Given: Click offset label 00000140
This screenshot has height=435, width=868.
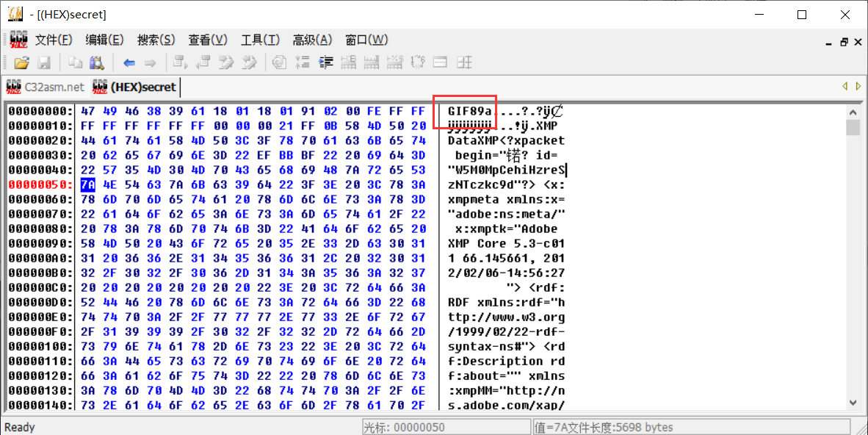Looking at the screenshot, I should pyautogui.click(x=40, y=405).
